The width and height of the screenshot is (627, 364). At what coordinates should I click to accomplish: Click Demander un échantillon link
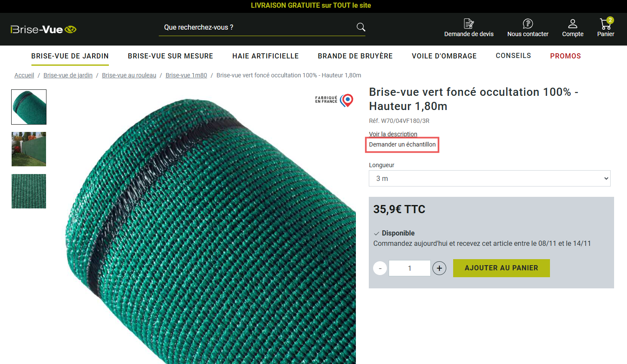pos(402,144)
